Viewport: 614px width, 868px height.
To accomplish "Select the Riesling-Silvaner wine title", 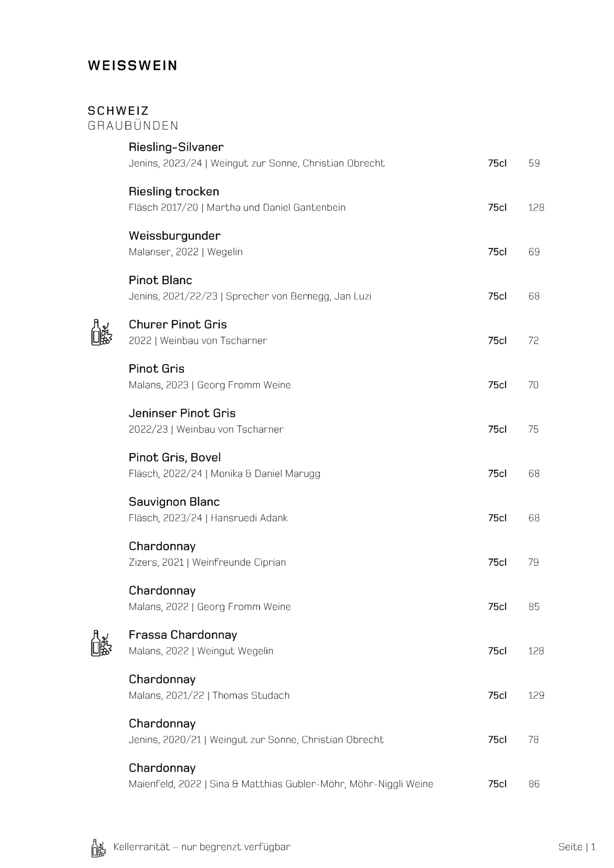I will pyautogui.click(x=176, y=147).
